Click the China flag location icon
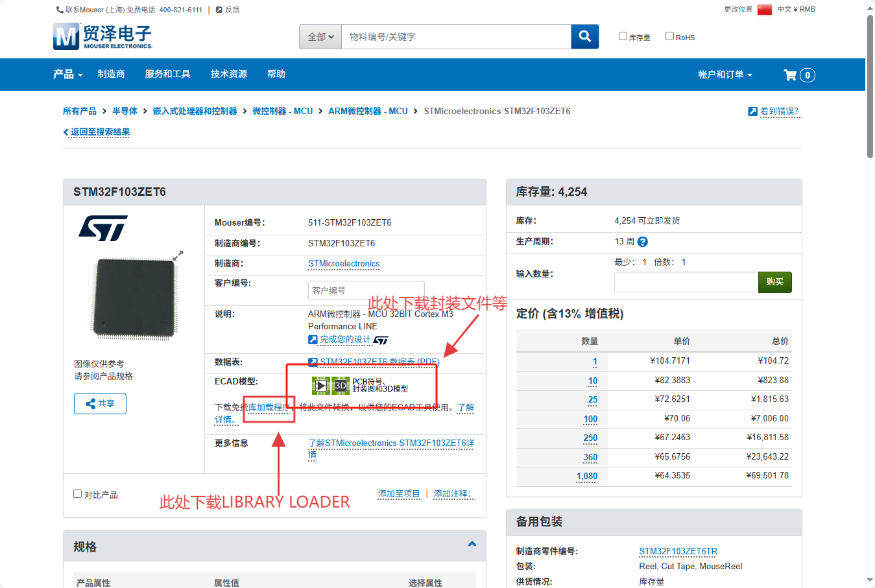 765,10
